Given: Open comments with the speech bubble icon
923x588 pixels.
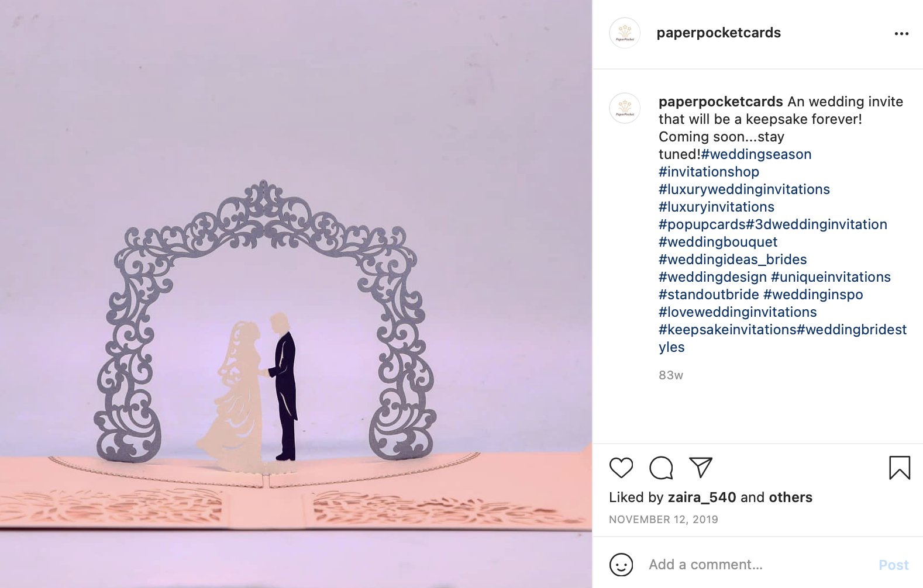Looking at the screenshot, I should click(x=661, y=468).
